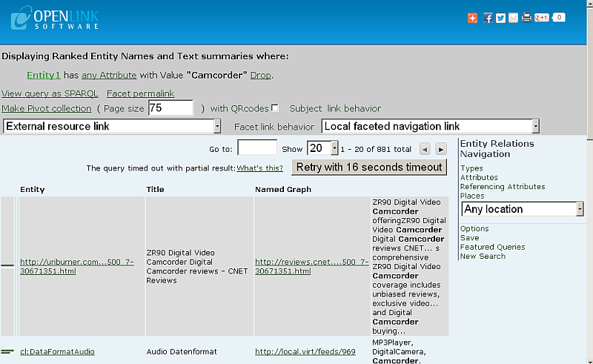The width and height of the screenshot is (593, 364).
Task: Enable the with QRcodes checkbox
Action: coord(275,108)
